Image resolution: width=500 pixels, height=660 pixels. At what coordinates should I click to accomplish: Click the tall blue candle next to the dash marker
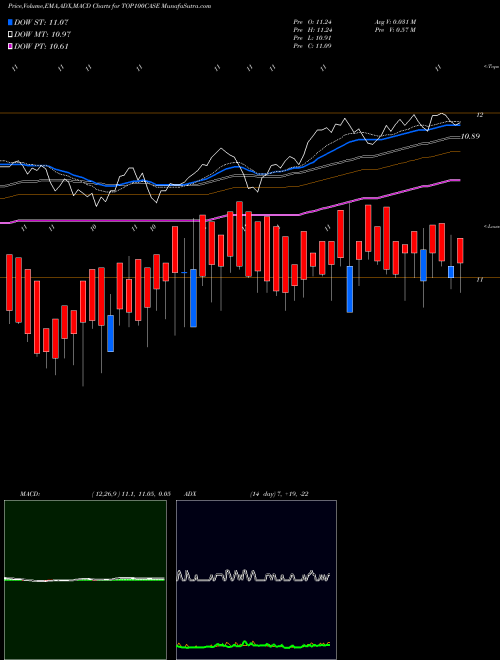[193, 298]
